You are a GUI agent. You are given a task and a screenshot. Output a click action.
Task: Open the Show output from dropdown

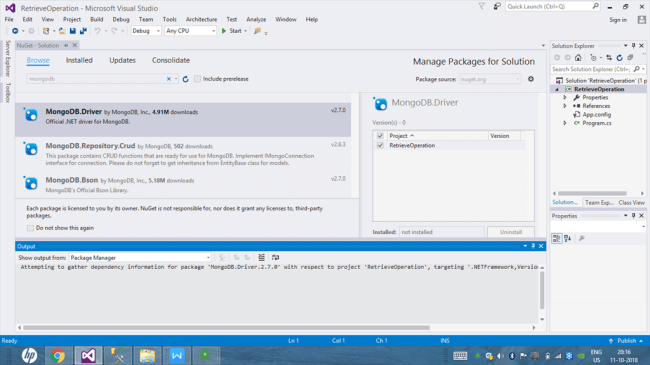pos(140,258)
